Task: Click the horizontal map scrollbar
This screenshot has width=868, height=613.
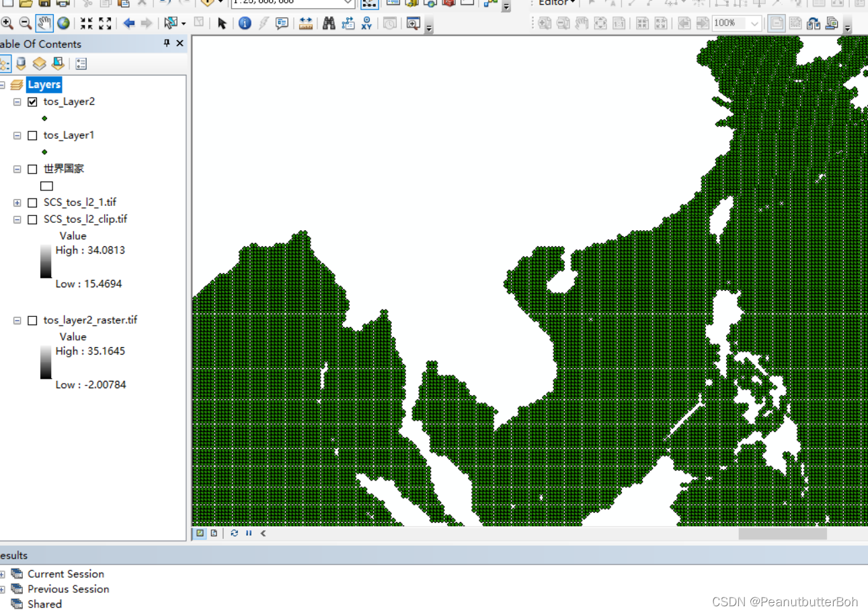Action: tap(782, 533)
